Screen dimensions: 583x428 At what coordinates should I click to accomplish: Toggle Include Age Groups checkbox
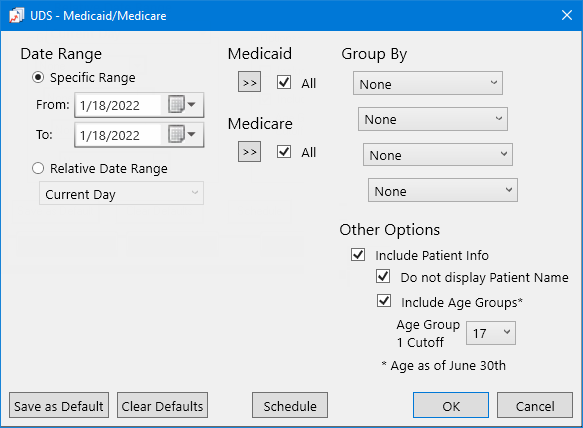[x=384, y=301]
